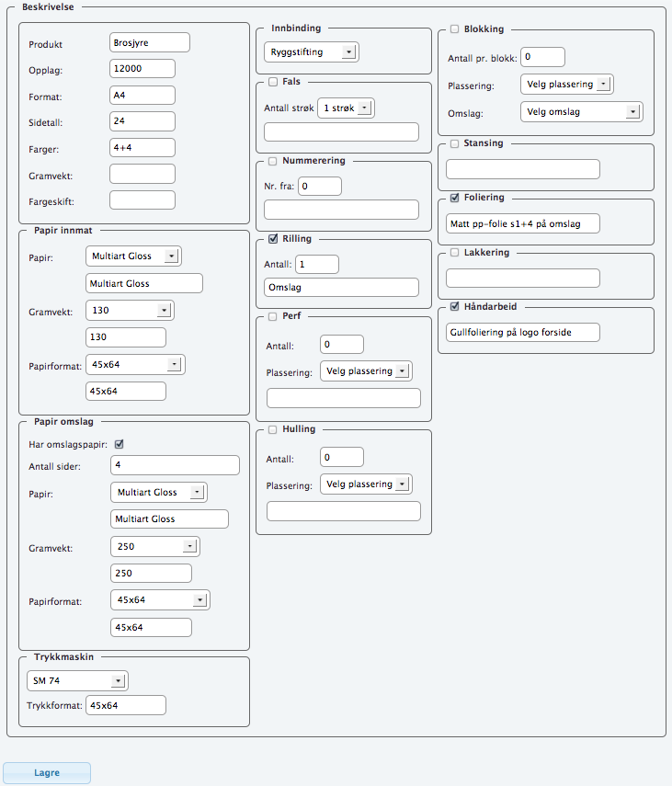The image size is (672, 786).
Task: Uncheck the Rilling checkbox
Action: pyautogui.click(x=272, y=239)
